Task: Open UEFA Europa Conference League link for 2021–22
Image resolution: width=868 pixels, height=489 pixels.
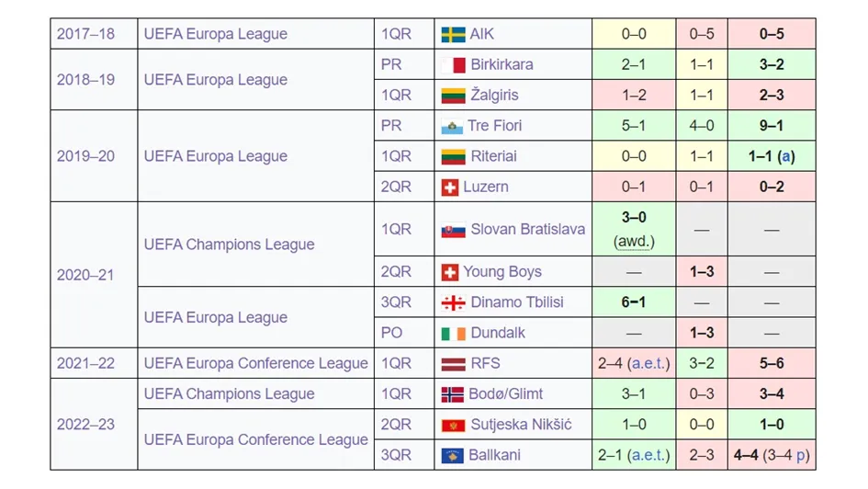Action: 256,363
